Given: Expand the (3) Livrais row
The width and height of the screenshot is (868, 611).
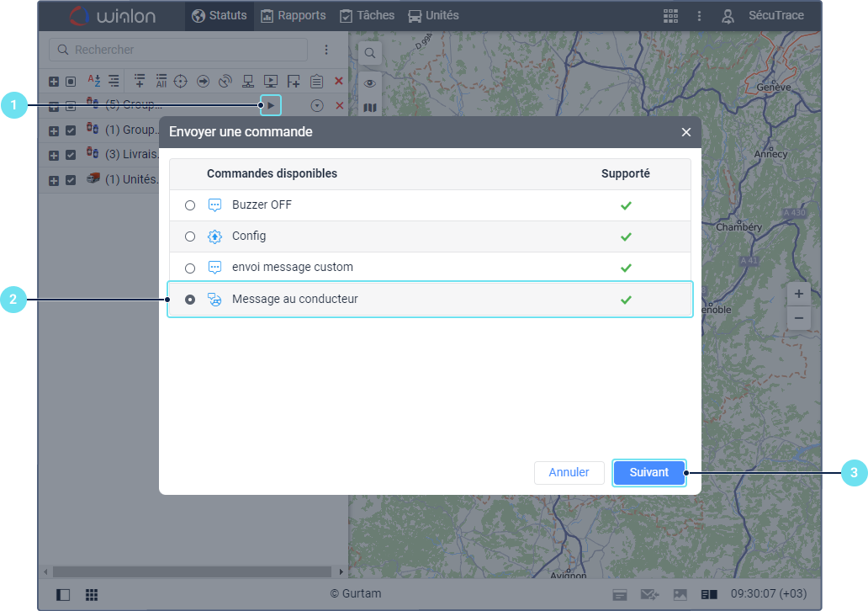Looking at the screenshot, I should click(x=54, y=155).
